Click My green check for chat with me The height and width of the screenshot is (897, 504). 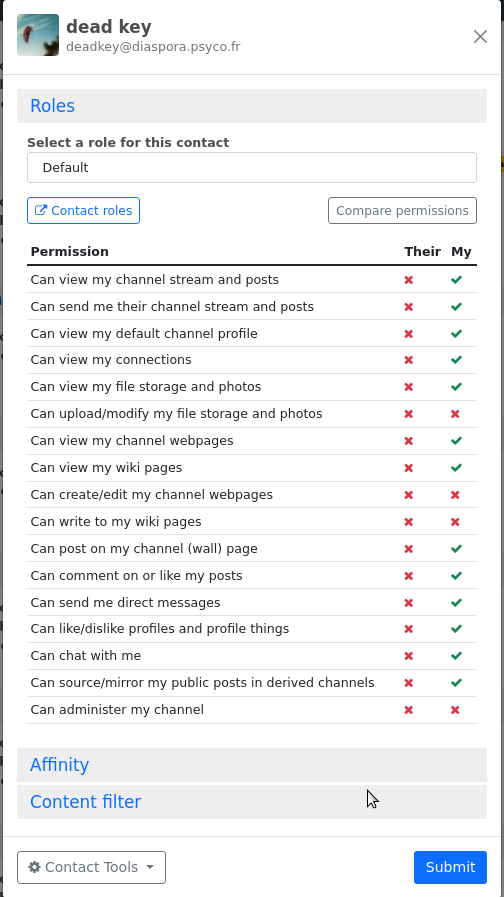456,656
